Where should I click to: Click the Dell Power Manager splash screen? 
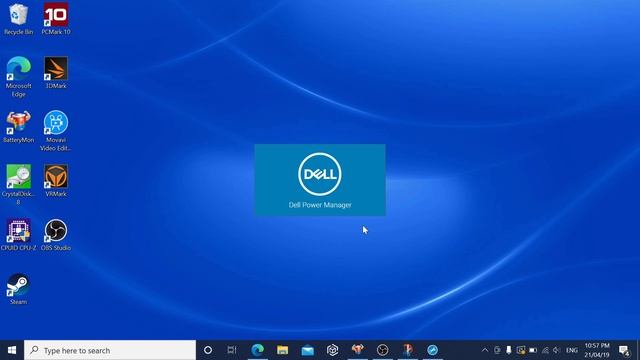tap(320, 180)
